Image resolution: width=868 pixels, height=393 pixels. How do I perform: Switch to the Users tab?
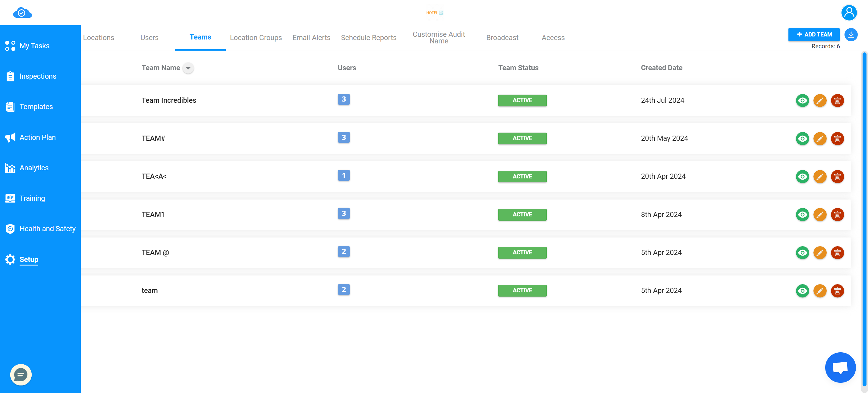149,38
